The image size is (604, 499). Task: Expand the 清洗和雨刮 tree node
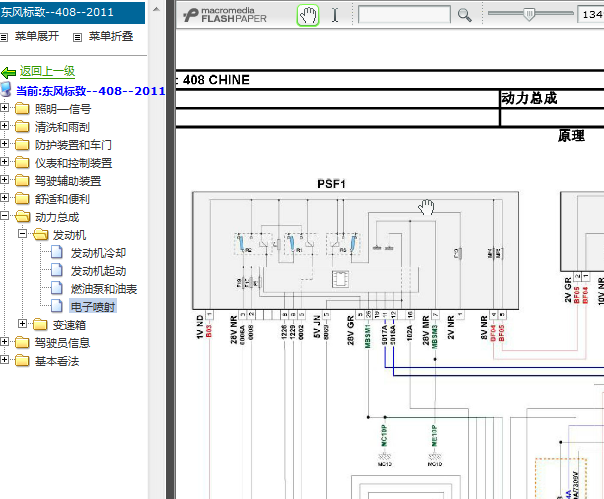coord(4,126)
